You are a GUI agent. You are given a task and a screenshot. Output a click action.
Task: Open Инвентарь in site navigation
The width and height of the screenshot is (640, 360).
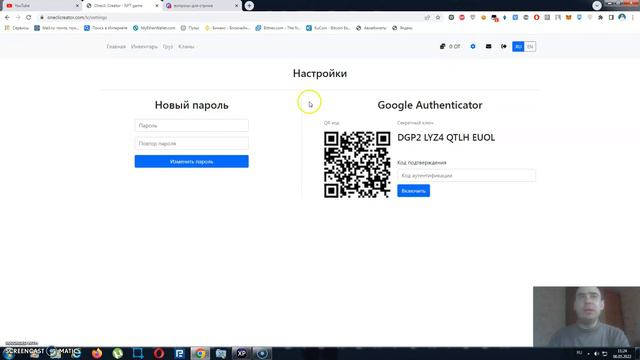144,47
